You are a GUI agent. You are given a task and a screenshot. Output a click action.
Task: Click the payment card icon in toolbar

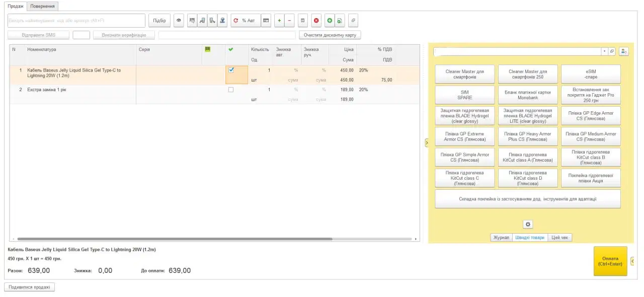[266, 21]
